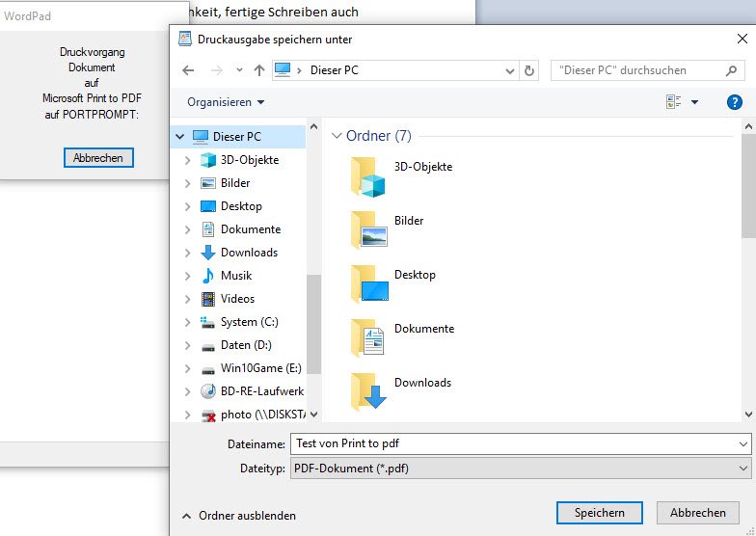Select Daten (D:) drive in tree
This screenshot has width=756, height=536.
point(236,345)
